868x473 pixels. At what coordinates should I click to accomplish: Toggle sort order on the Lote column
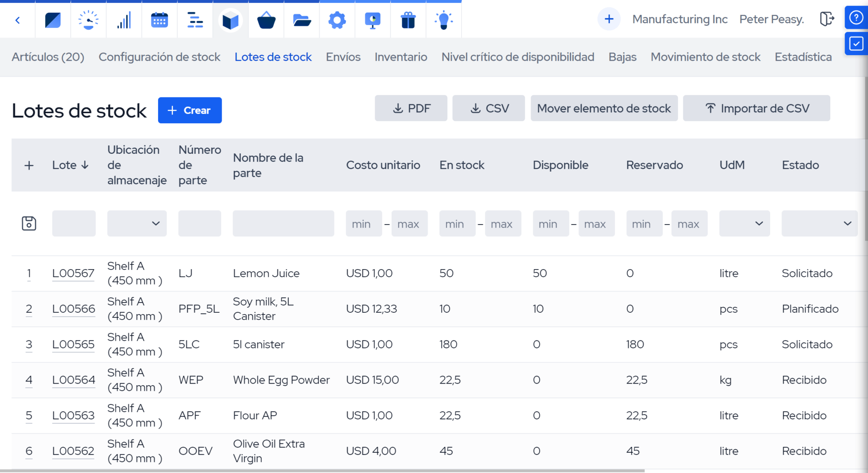70,165
